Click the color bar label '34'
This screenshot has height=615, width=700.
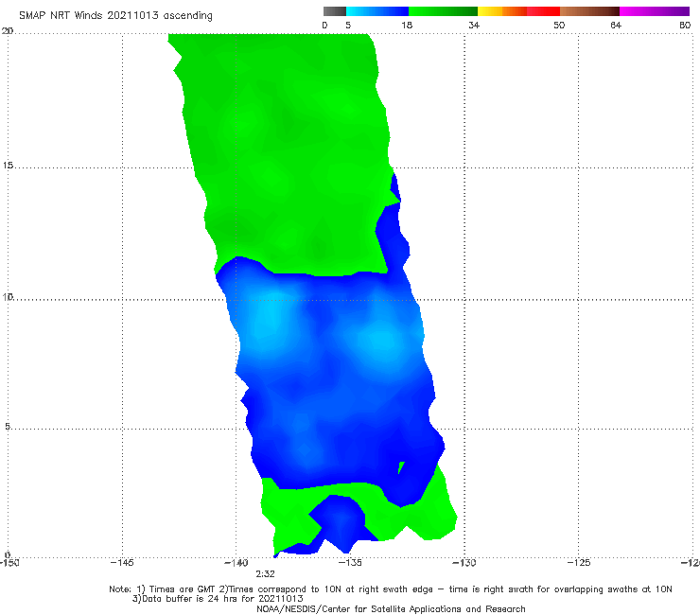[x=474, y=26]
